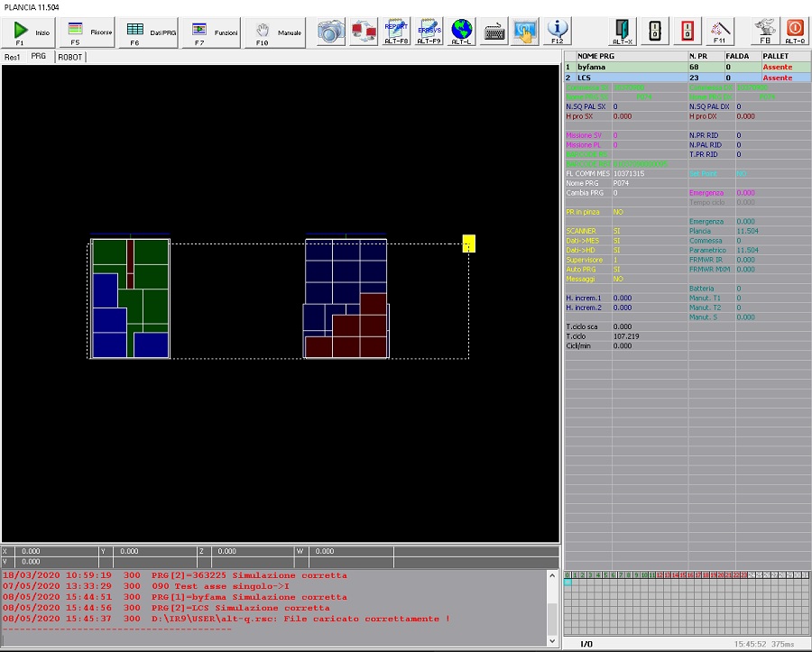Click the red ALT-O power icon
The height and width of the screenshot is (652, 812).
[x=795, y=32]
